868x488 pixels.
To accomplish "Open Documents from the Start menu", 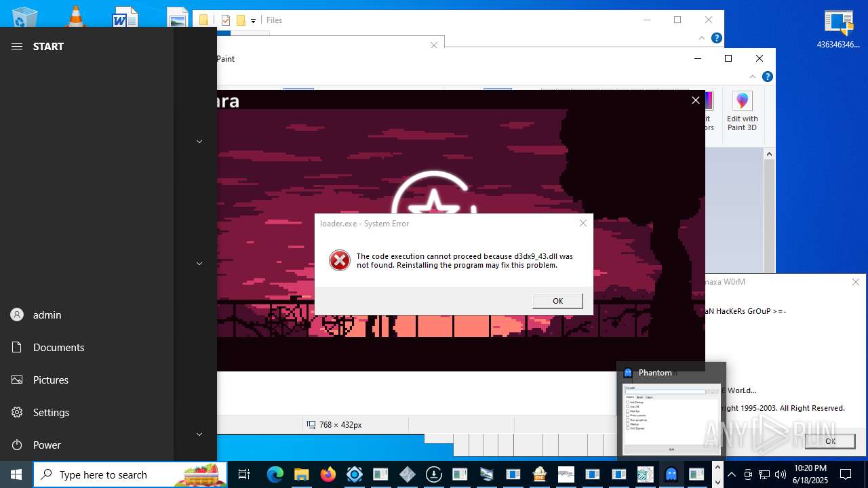I will pyautogui.click(x=87, y=347).
